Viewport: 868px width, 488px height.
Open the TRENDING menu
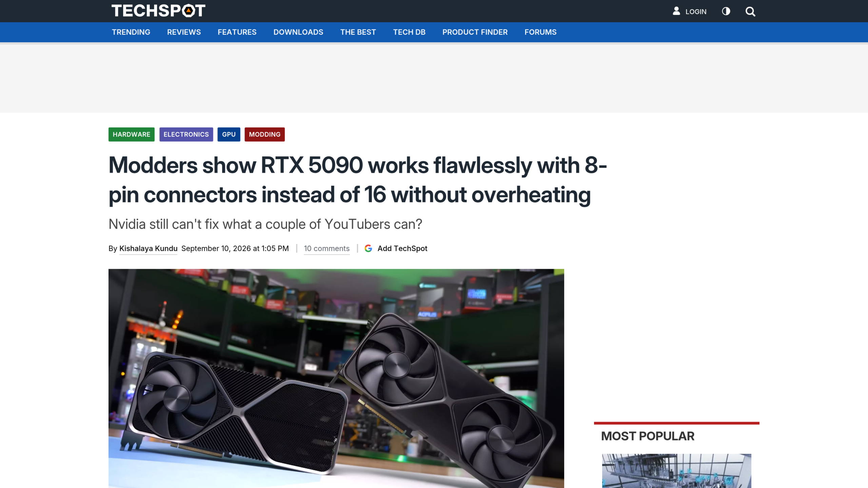[x=131, y=32]
